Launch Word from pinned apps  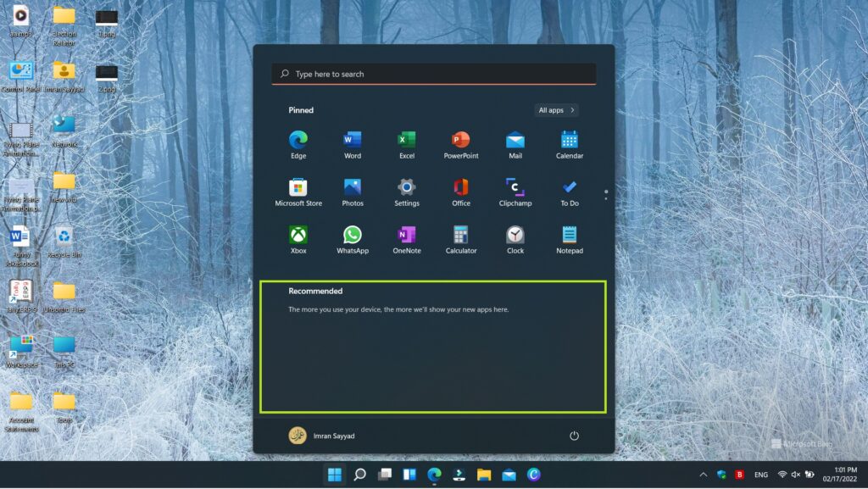click(352, 145)
